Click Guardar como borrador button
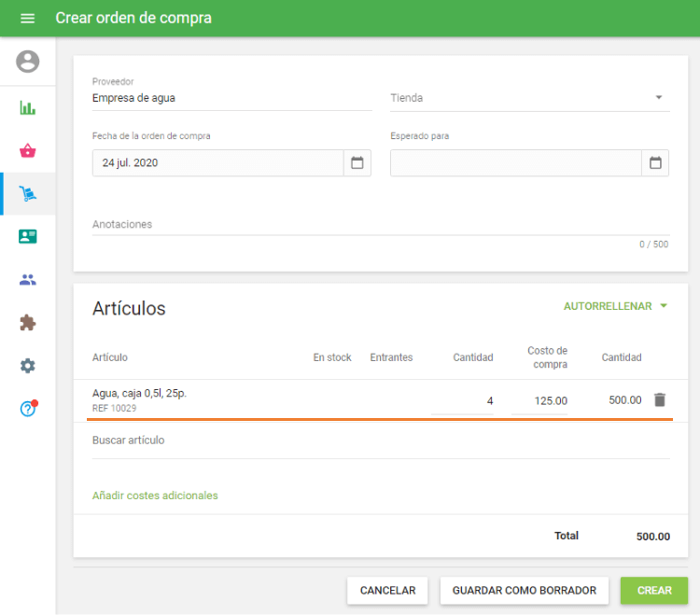Screen dimensions: 700x615 coord(524,591)
